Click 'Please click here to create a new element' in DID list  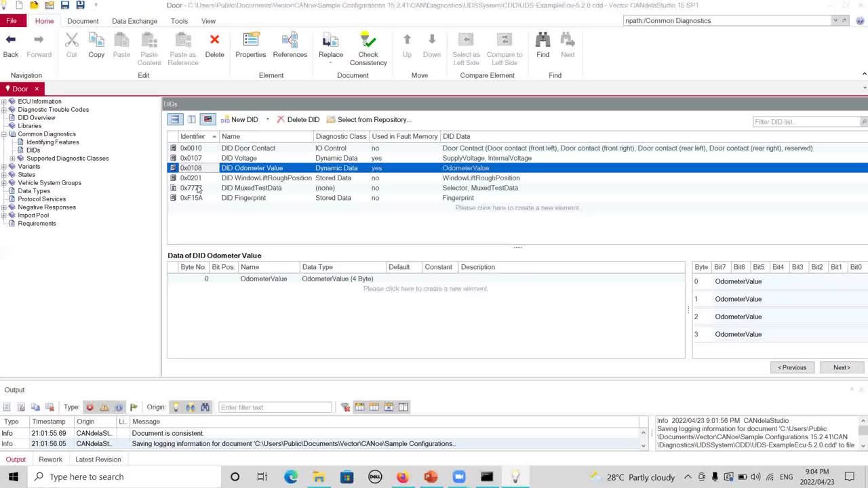517,208
